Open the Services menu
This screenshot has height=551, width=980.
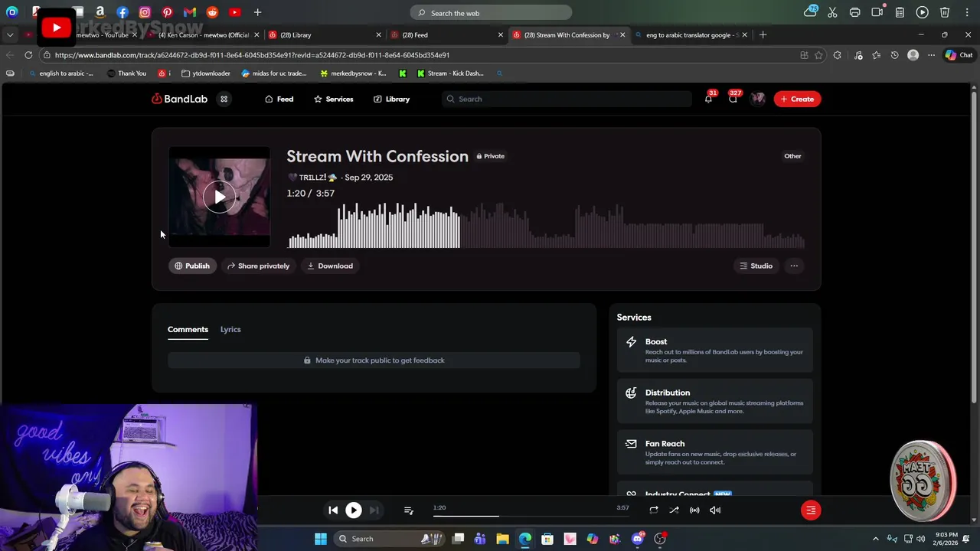pos(333,99)
